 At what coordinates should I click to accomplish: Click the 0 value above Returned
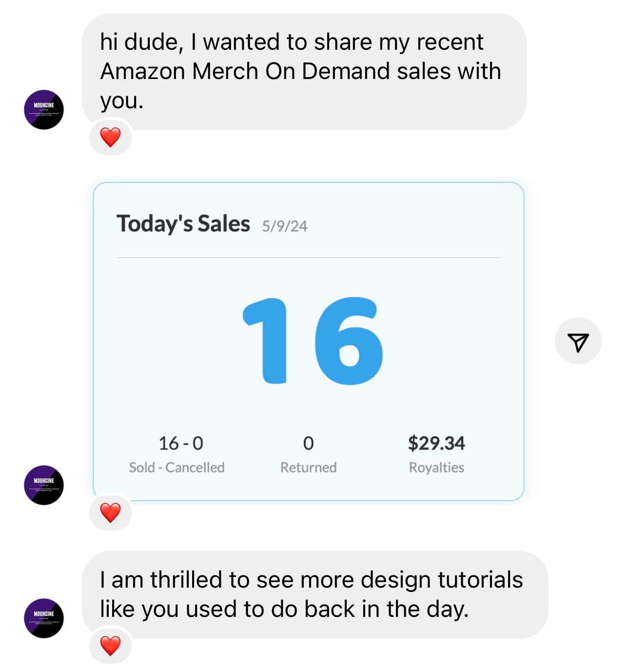click(x=308, y=443)
